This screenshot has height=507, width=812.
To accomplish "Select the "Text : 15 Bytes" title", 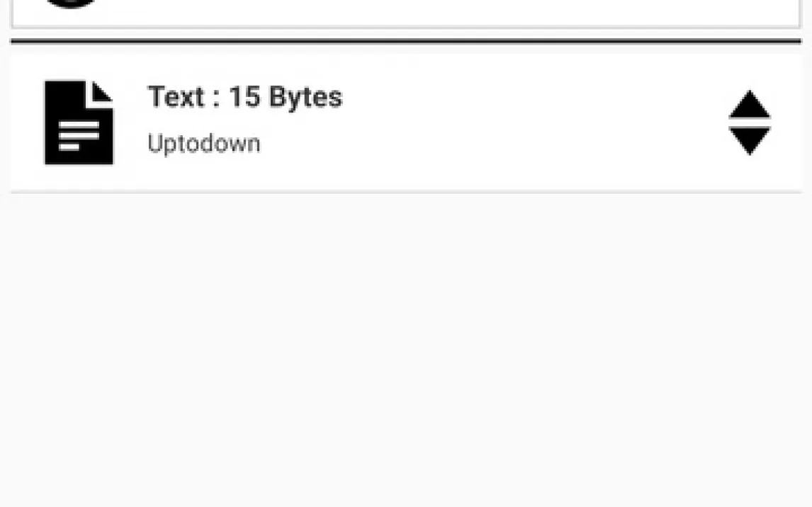I will coord(244,97).
